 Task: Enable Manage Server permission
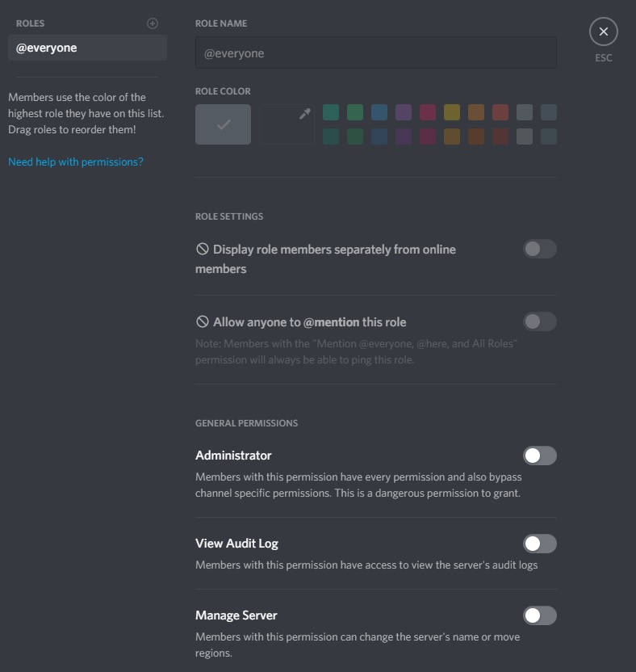coord(540,615)
